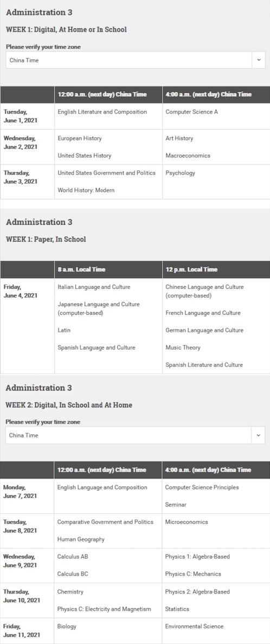Click the Calculus BC exam entry
This screenshot has height=644, width=270.
(73, 574)
